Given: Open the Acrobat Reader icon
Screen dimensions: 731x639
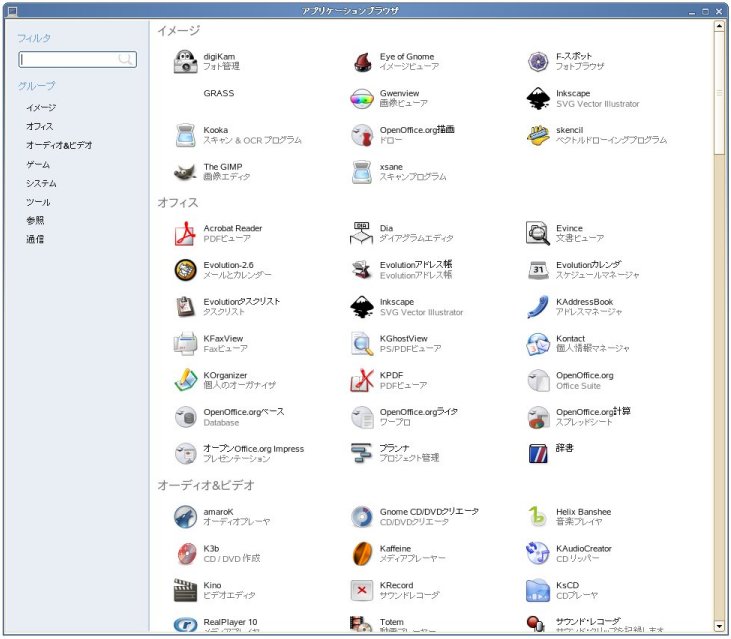Looking at the screenshot, I should (186, 234).
